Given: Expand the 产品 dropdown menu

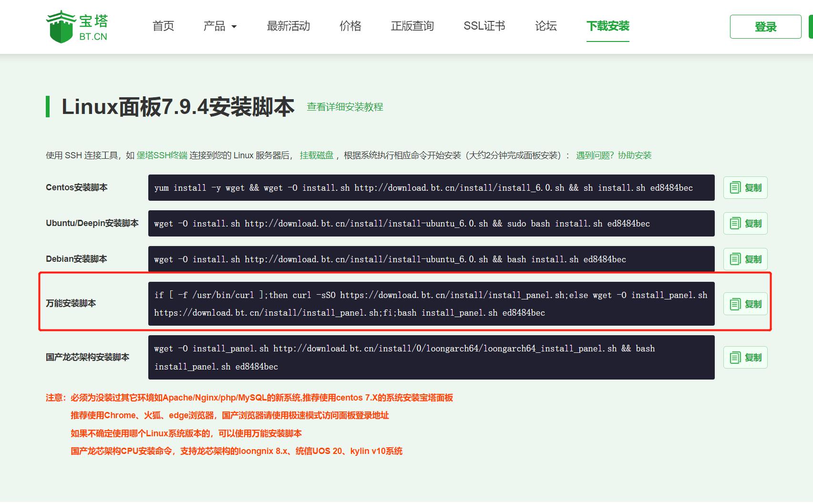Looking at the screenshot, I should 220,26.
